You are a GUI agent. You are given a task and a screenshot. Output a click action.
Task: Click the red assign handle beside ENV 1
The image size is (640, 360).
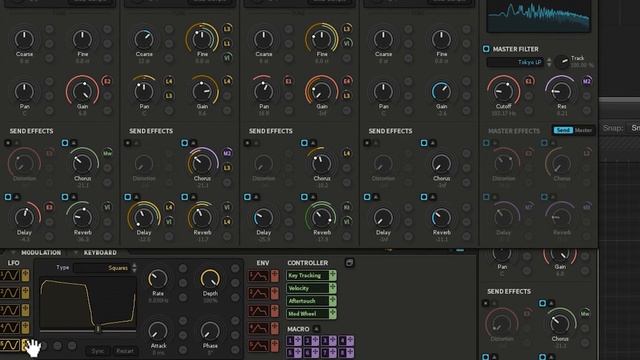pos(275,276)
